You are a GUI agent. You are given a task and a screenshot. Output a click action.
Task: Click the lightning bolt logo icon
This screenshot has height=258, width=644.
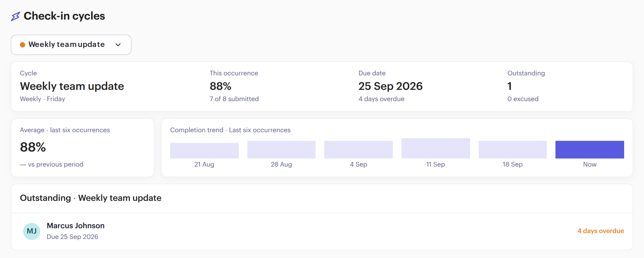tap(16, 16)
